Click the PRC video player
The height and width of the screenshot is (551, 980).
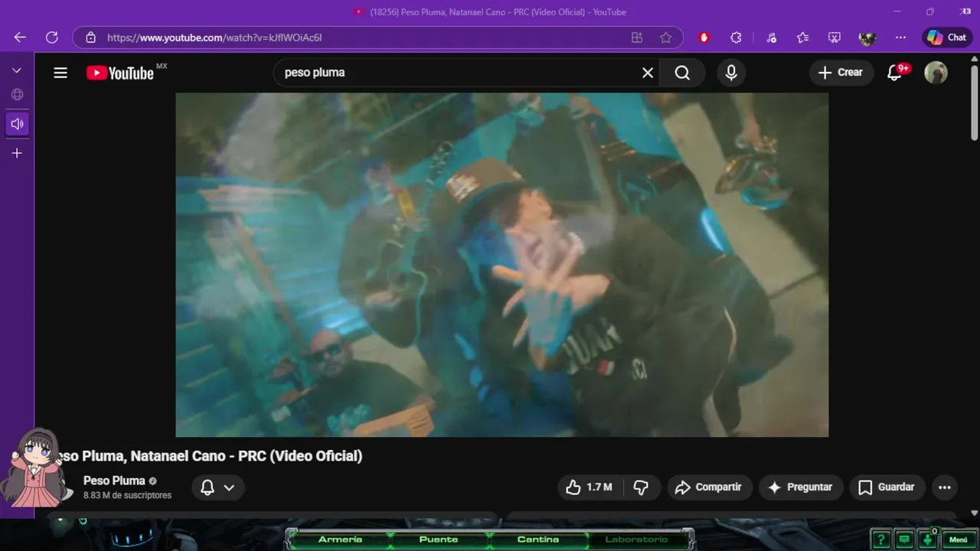click(501, 265)
